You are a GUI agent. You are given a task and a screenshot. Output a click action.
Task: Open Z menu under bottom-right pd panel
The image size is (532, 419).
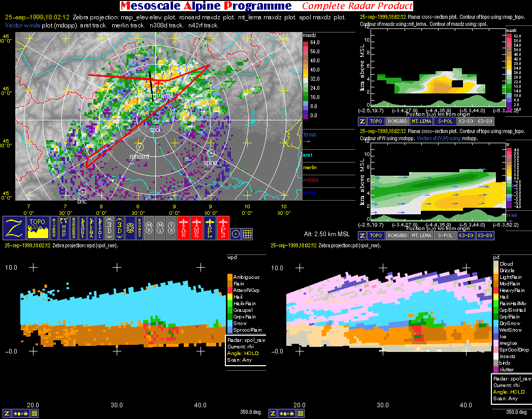tap(273, 413)
